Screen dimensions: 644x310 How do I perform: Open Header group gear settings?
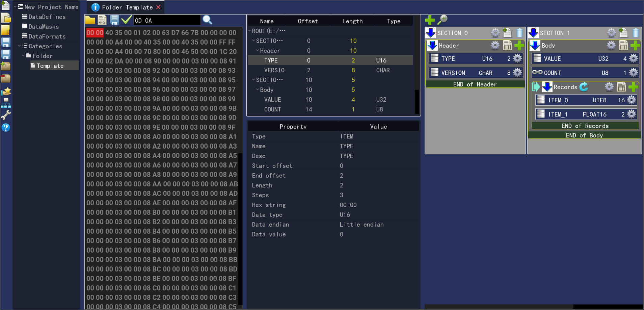click(x=495, y=45)
